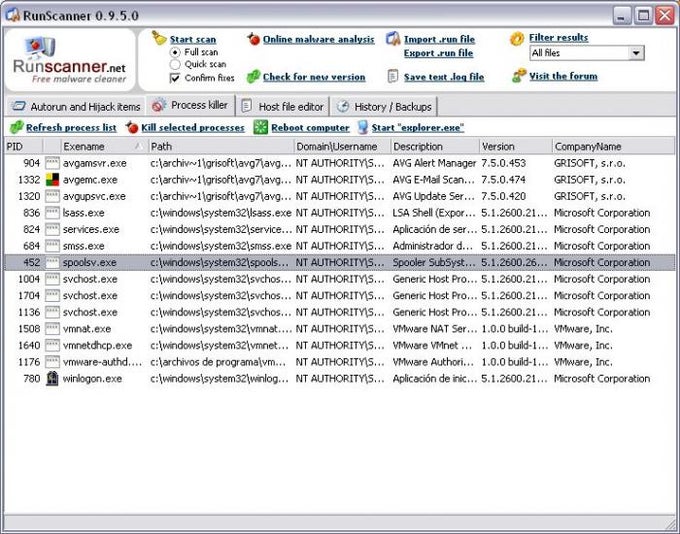Select svchost.exe with PID 1136
Screen dimensions: 680x534
[90, 312]
